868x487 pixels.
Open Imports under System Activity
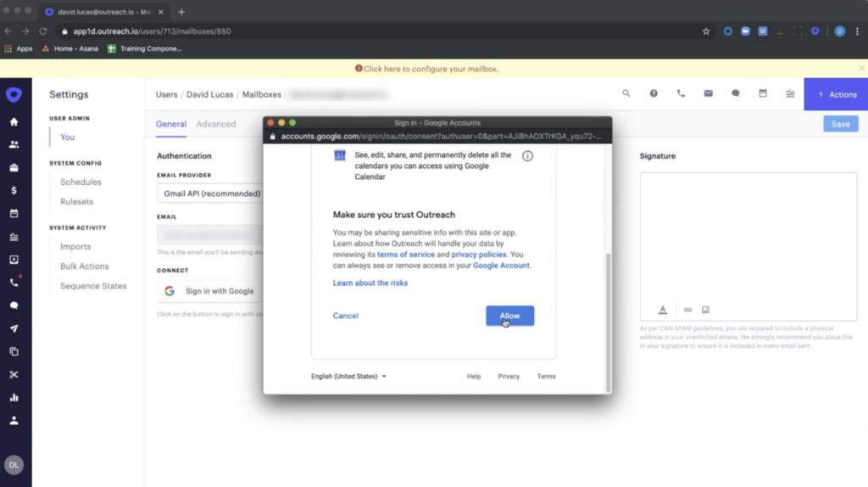tap(75, 247)
